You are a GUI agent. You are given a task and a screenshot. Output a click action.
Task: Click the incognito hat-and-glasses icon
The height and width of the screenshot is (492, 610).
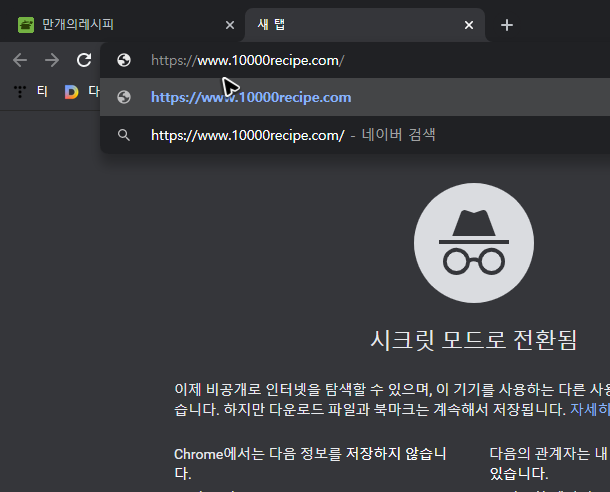(x=473, y=243)
